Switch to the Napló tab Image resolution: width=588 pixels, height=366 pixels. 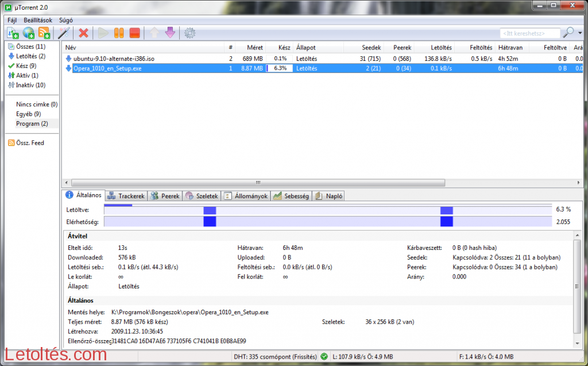tap(329, 196)
